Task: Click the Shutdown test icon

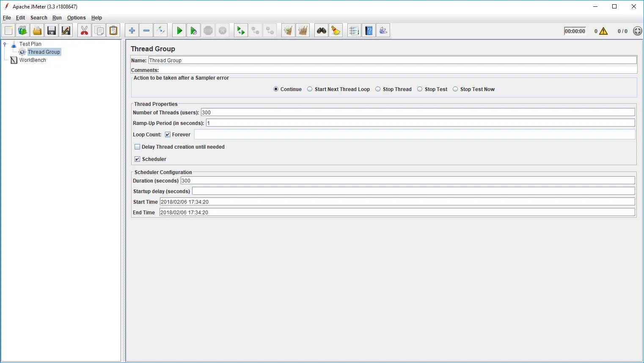Action: click(x=223, y=30)
